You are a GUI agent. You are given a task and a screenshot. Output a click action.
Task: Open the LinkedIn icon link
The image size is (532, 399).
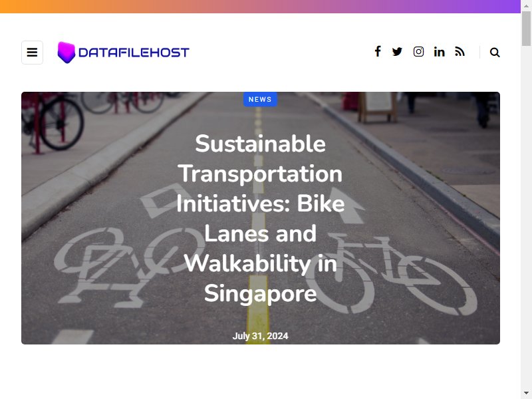coord(439,52)
